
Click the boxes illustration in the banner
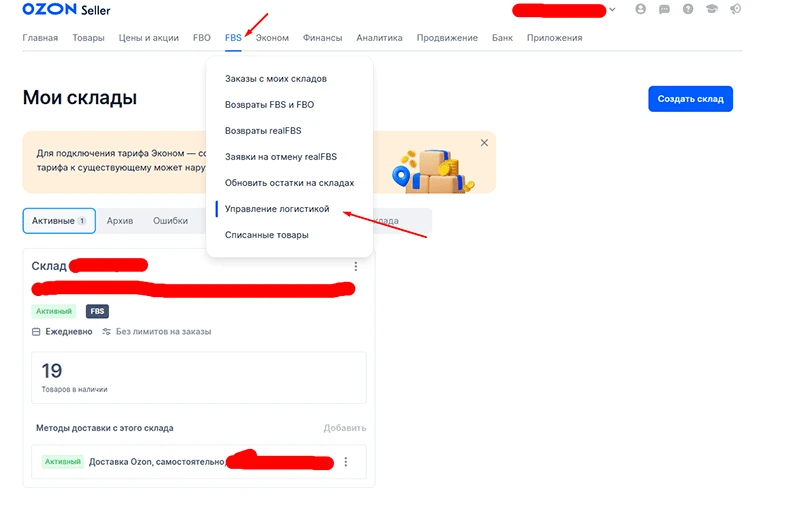coord(434,171)
